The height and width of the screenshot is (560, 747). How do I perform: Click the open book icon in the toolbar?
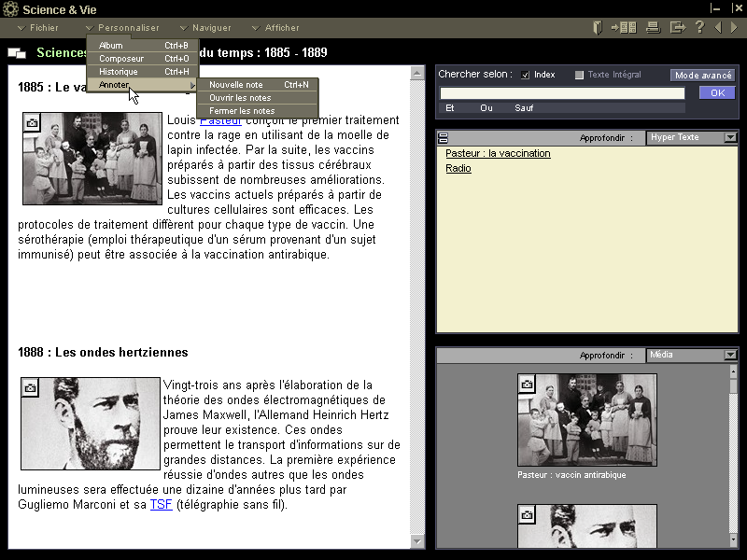[598, 28]
